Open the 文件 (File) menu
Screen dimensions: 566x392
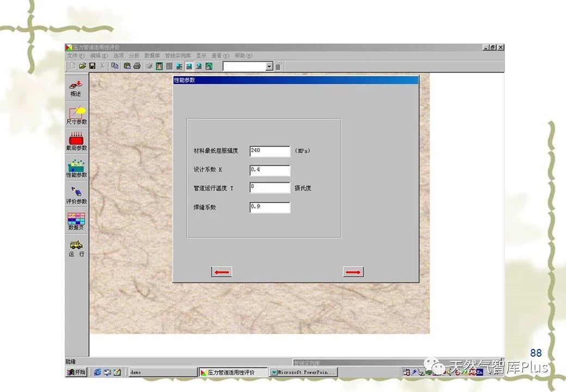75,56
